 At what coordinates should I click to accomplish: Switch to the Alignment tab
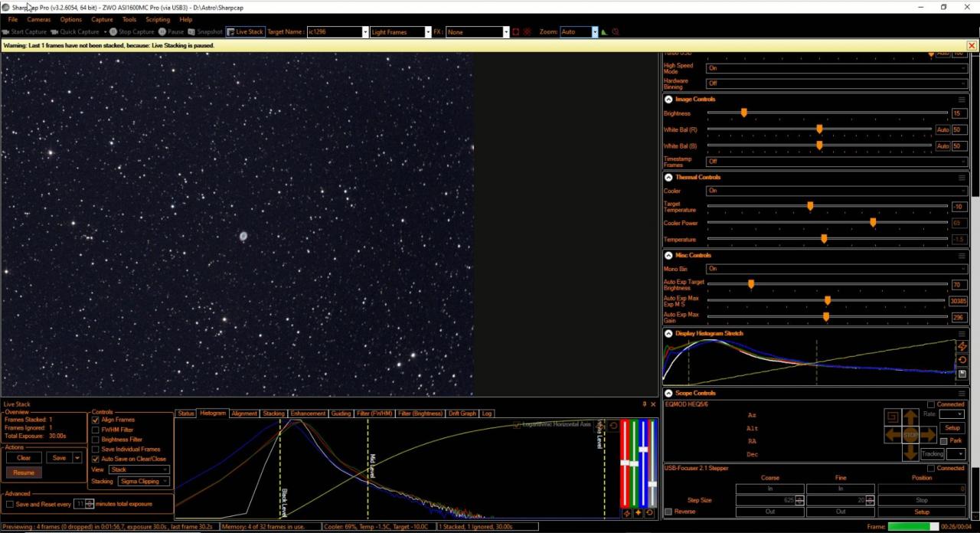[x=244, y=414]
